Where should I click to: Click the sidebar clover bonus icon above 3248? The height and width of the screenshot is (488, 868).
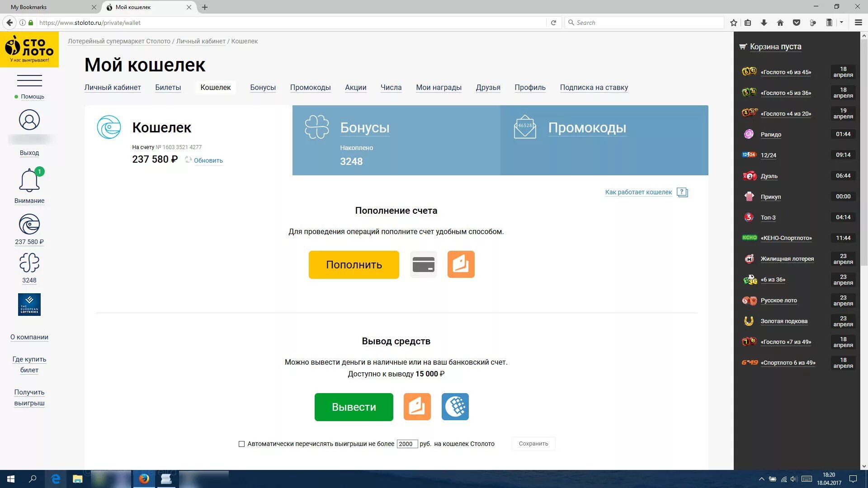[29, 263]
